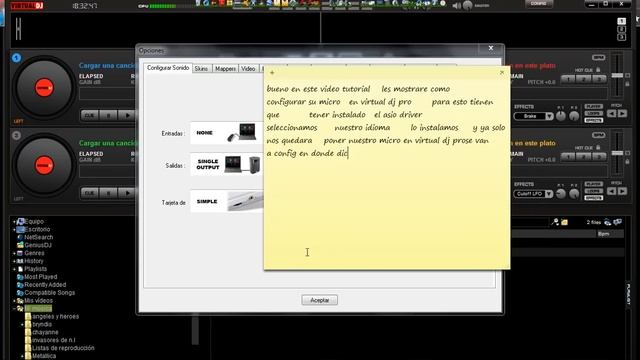The image size is (640, 360).
Task: Switch deck 1 panel to EFFECTS
Action: [593, 120]
